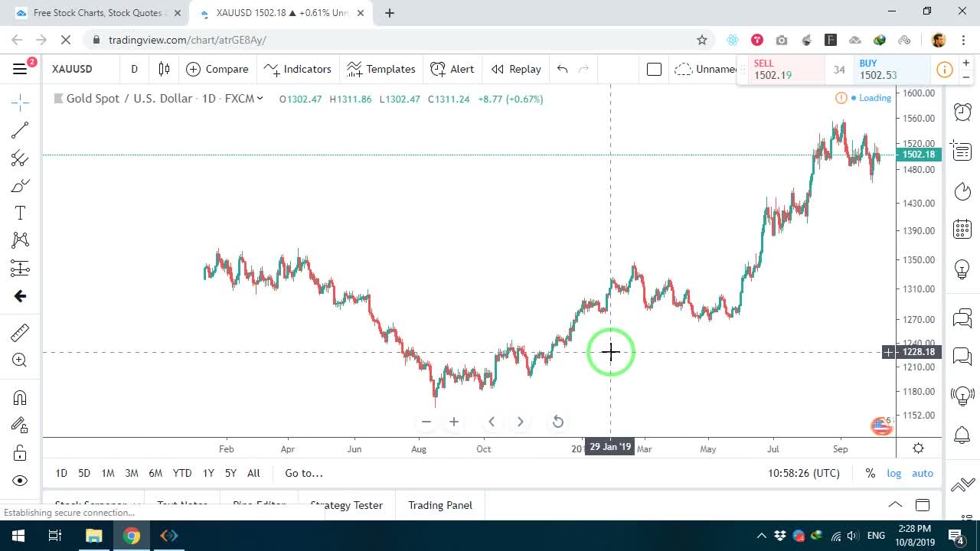This screenshot has width=980, height=551.
Task: Open the prediction and measurement tools
Action: pos(20,268)
